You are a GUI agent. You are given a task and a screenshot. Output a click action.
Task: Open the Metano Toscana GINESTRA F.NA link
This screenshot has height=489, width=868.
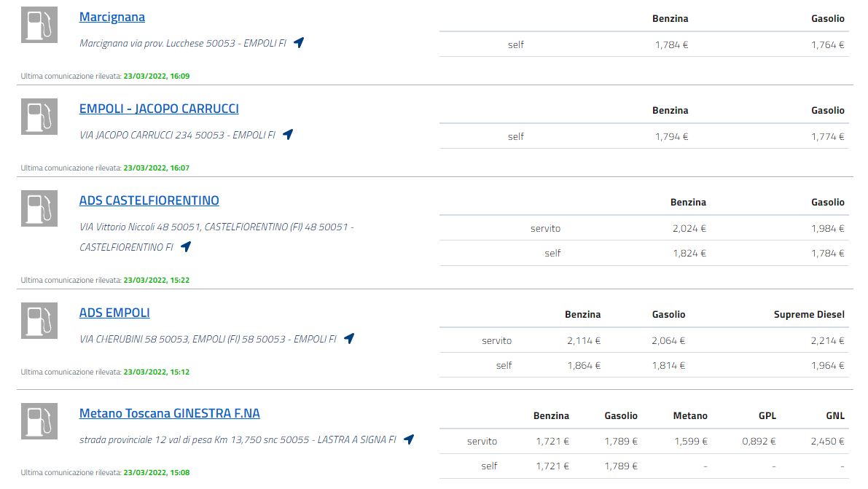(x=170, y=414)
